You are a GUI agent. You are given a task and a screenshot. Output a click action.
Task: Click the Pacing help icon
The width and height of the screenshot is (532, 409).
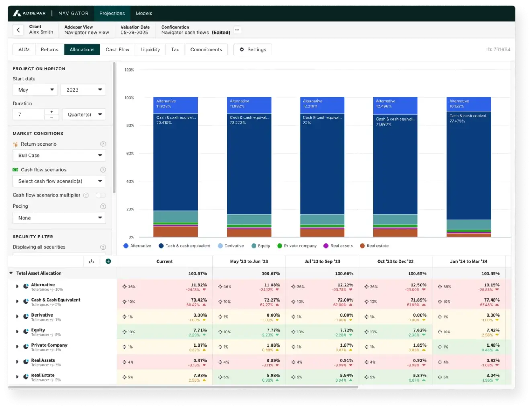coord(103,206)
